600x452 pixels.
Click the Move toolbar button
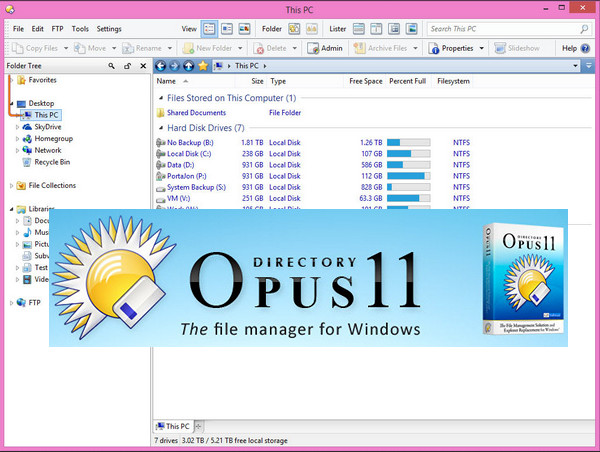[90, 48]
